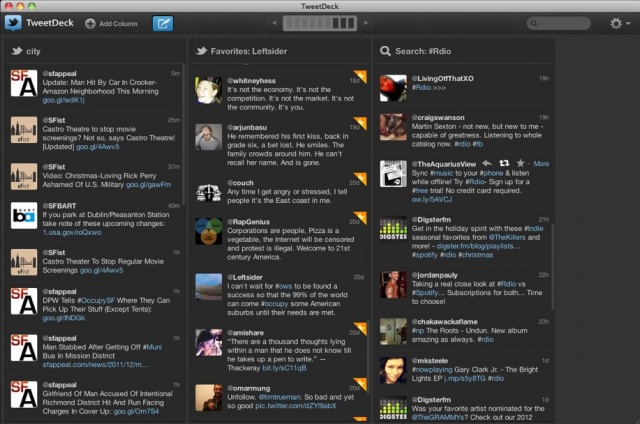This screenshot has height=424, width=640.
Task: Toggle favorite flag on couch tweet
Action: point(361,178)
